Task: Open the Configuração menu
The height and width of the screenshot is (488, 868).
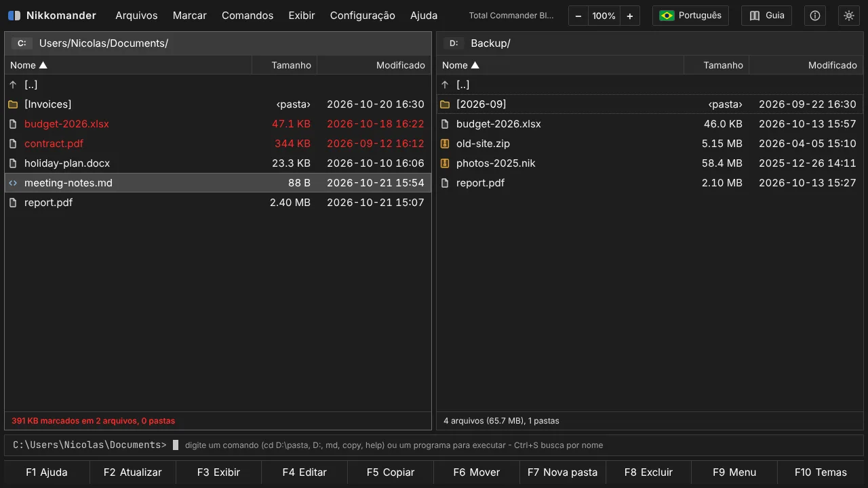Action: click(363, 16)
